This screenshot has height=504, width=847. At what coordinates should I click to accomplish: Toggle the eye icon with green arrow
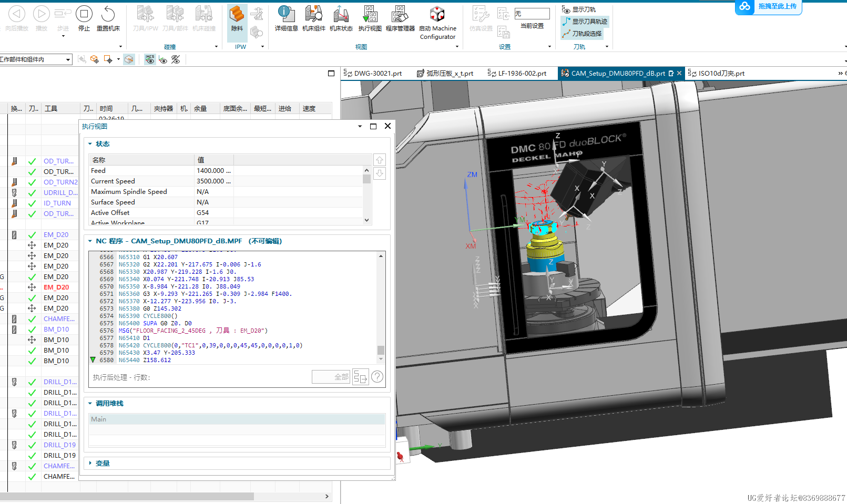coord(163,59)
